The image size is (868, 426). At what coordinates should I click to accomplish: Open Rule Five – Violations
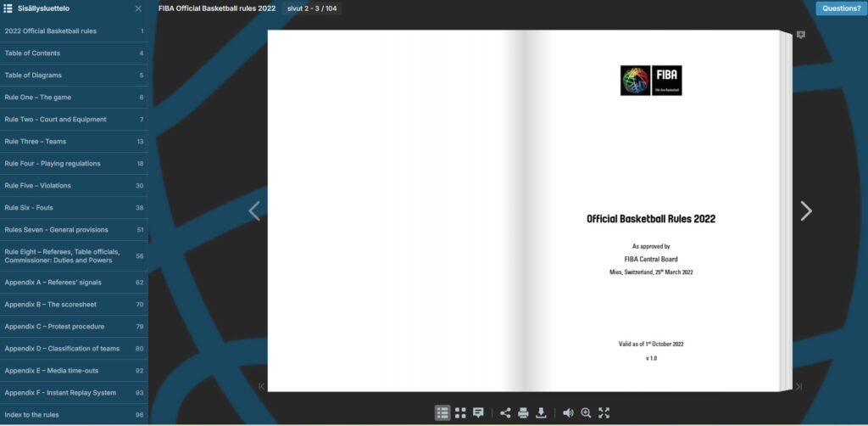tap(74, 186)
